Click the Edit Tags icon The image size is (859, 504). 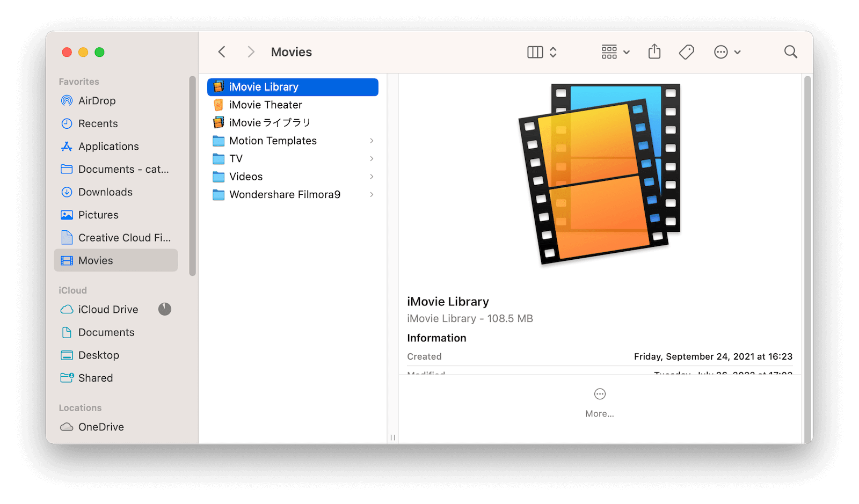pyautogui.click(x=687, y=52)
